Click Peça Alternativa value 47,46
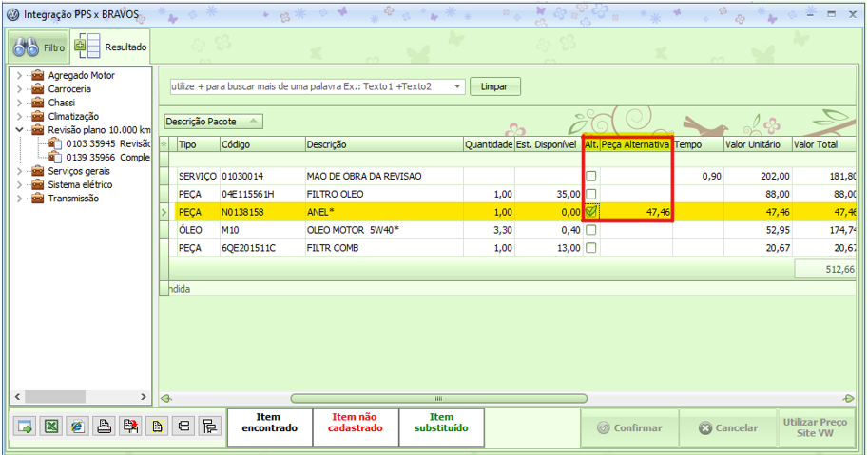868x455 pixels. [x=637, y=212]
